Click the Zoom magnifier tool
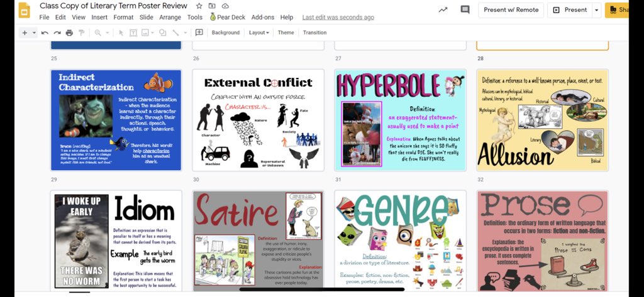The image size is (644, 297). point(97,33)
